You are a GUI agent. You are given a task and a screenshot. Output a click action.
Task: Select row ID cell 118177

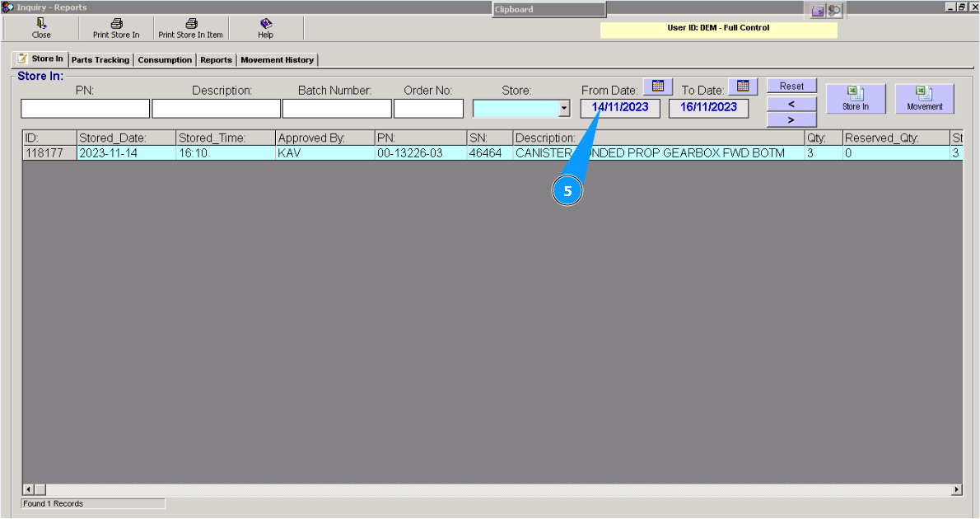(x=49, y=153)
